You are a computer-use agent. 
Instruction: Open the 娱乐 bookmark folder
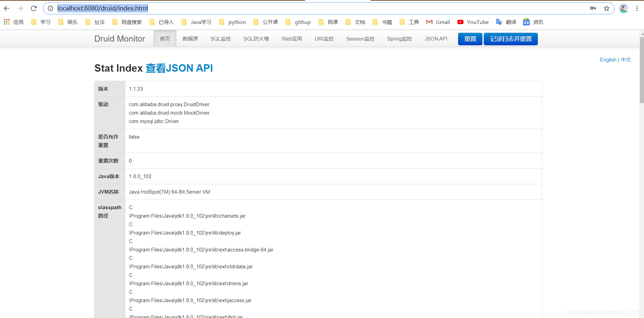pyautogui.click(x=68, y=22)
